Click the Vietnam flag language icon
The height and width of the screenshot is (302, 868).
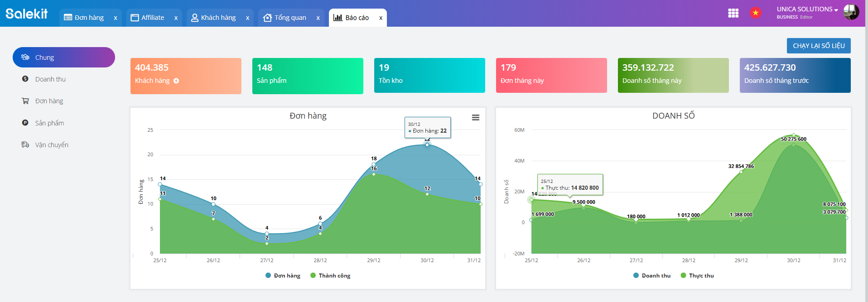tap(755, 13)
